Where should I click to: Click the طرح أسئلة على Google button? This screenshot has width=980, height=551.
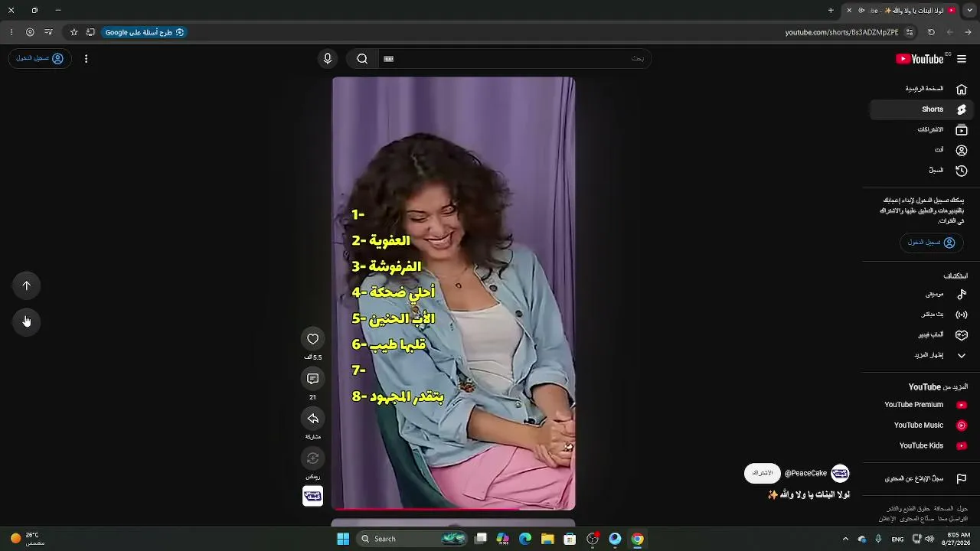[144, 32]
